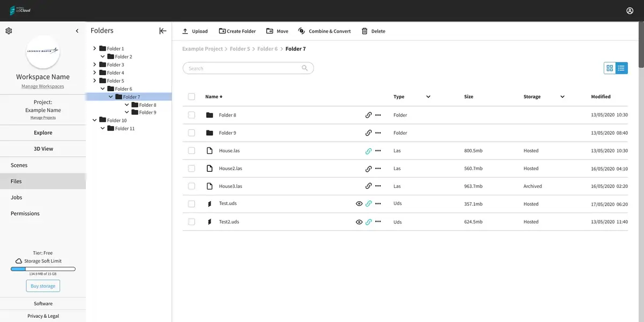Open more options for Test2.uds
Screen dimensions: 644x322
click(378, 222)
